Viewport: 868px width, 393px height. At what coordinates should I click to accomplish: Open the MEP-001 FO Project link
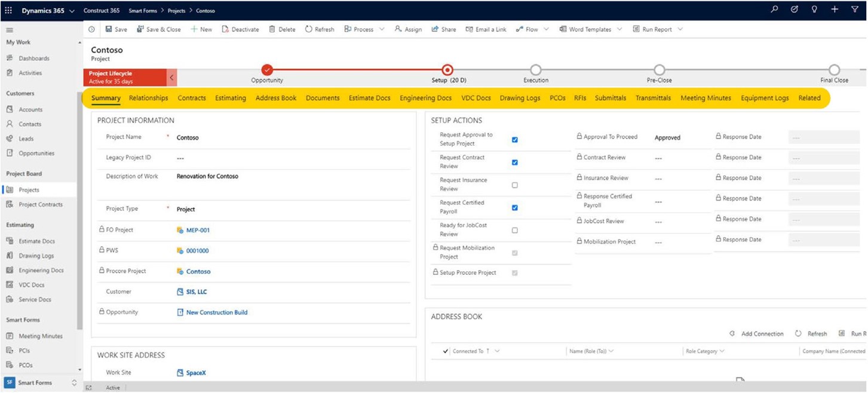tap(198, 230)
